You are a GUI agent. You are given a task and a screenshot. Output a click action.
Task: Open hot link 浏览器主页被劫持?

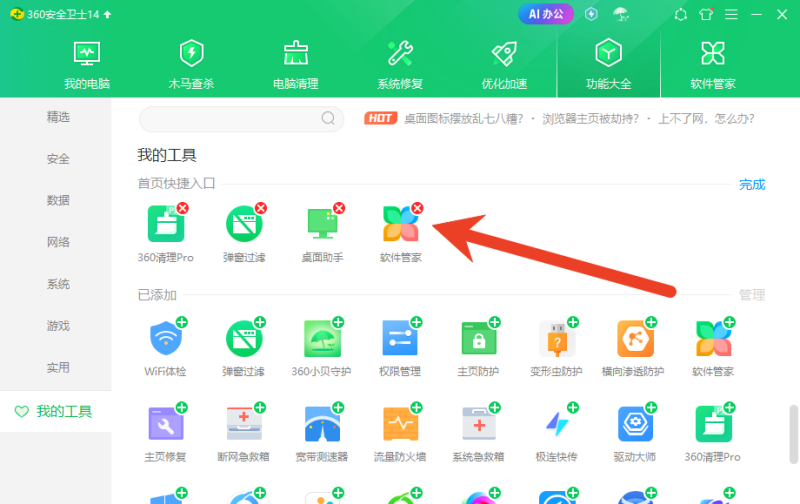click(x=590, y=119)
